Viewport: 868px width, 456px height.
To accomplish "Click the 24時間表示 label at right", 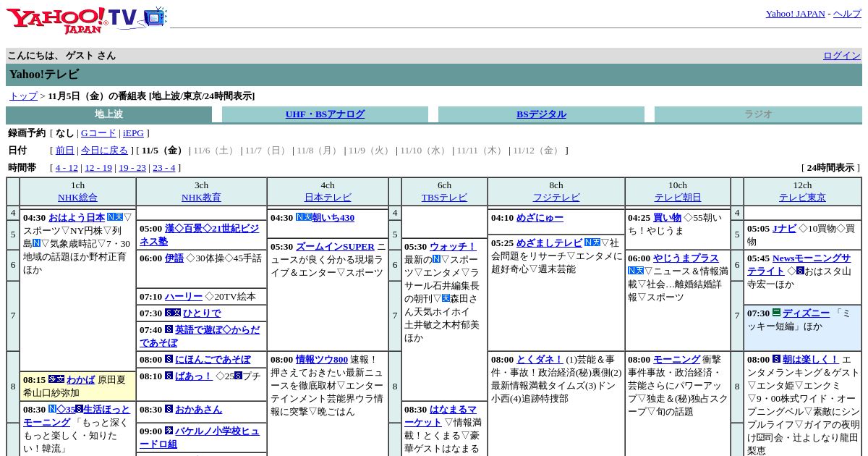I will point(830,168).
